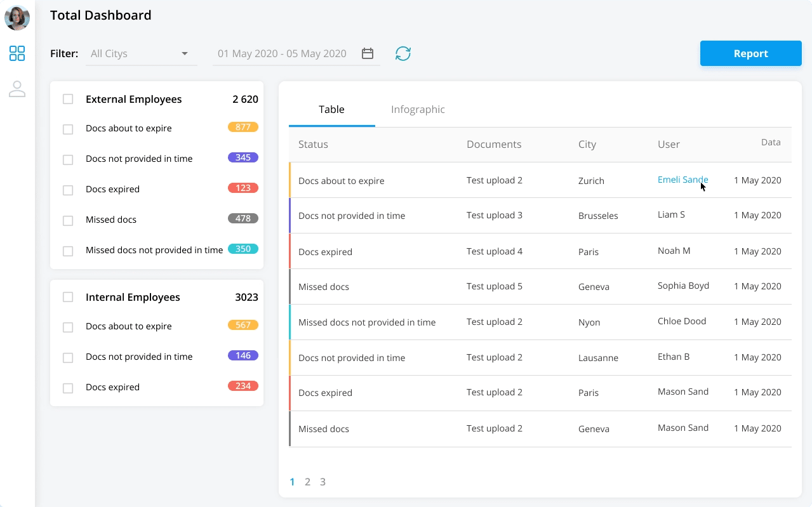Switch to the Infographic tab
Image resolution: width=812 pixels, height=507 pixels.
pos(418,109)
